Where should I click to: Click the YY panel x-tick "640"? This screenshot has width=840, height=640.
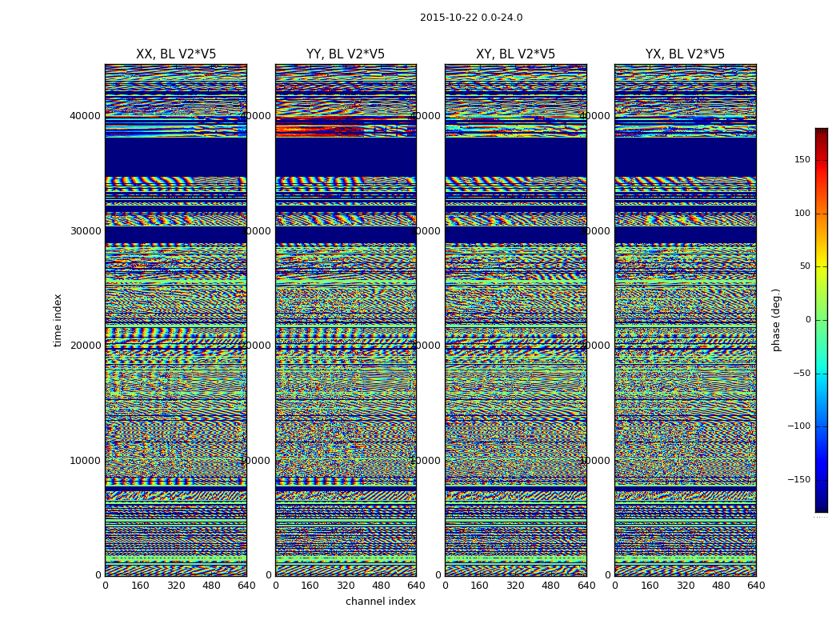tap(416, 586)
